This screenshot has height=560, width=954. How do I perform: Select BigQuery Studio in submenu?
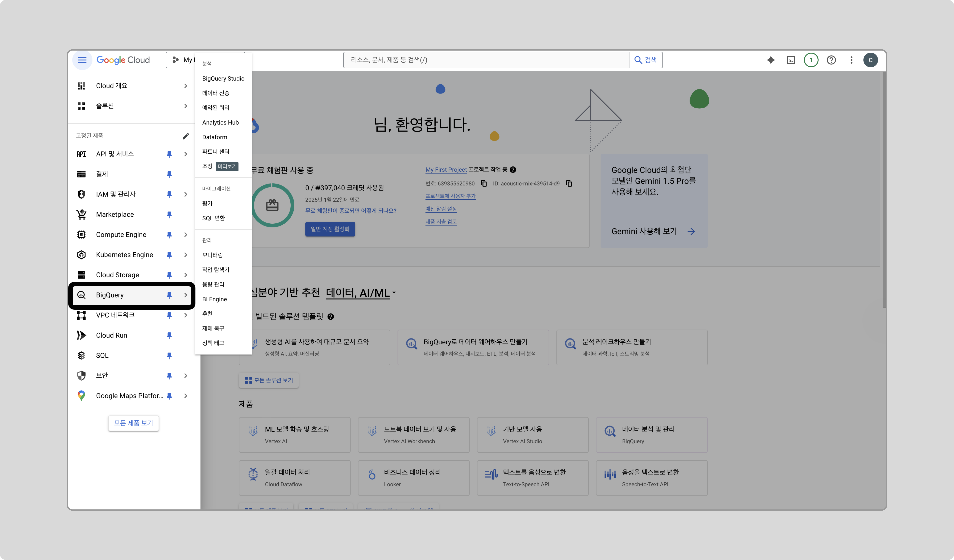223,78
